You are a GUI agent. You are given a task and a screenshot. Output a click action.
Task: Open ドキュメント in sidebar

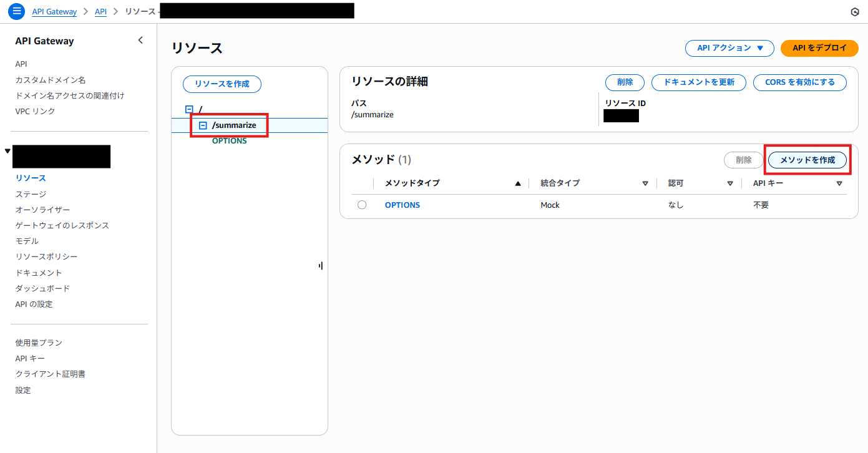(39, 273)
